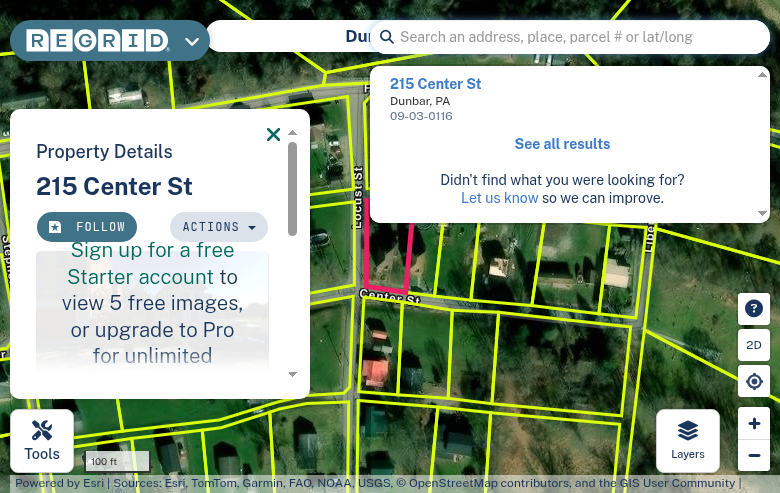Viewport: 780px width, 493px height.
Task: Open the Regrid logo menu chevron
Action: [x=192, y=41]
